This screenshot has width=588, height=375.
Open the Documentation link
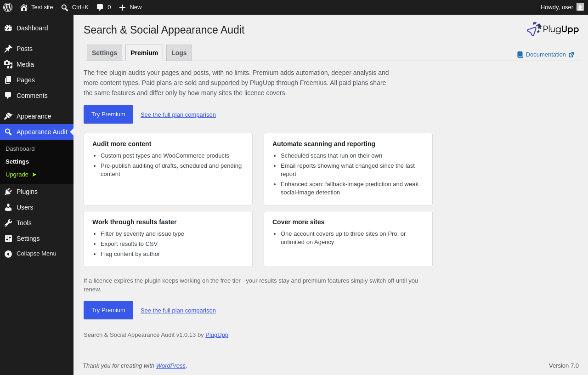tap(546, 55)
